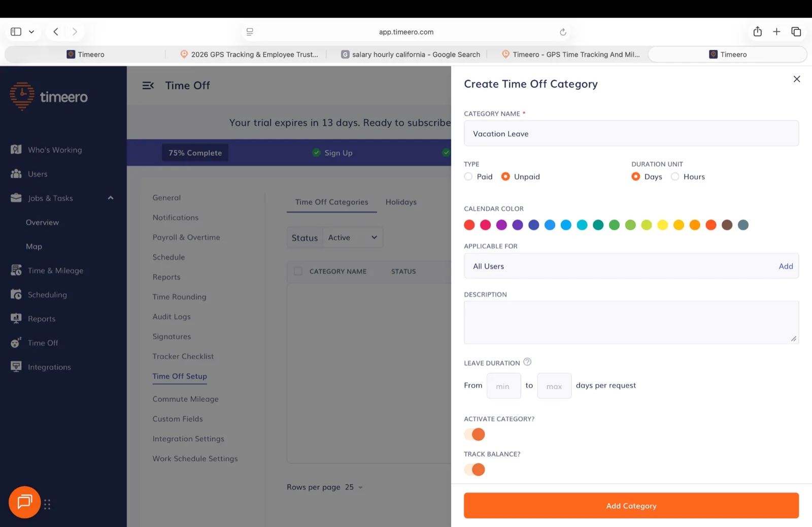This screenshot has width=812, height=527.
Task: Open the Tracker Checklist settings item
Action: point(183,357)
